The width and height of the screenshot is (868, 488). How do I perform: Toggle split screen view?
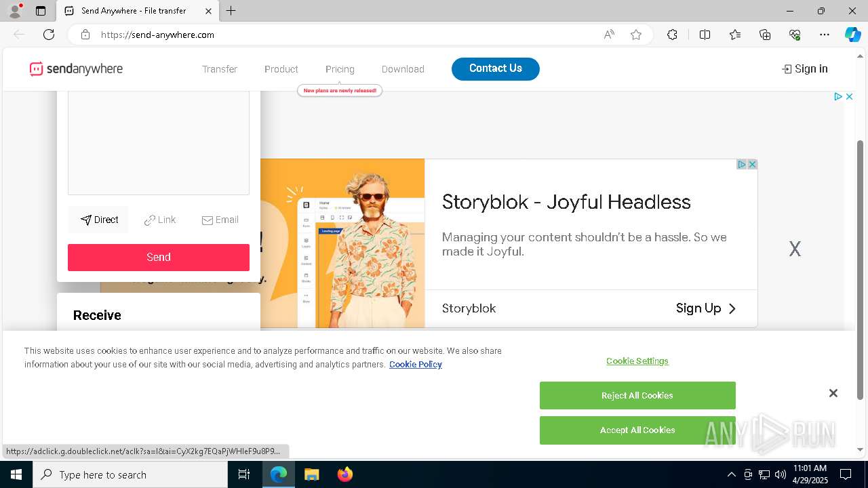pyautogui.click(x=705, y=35)
